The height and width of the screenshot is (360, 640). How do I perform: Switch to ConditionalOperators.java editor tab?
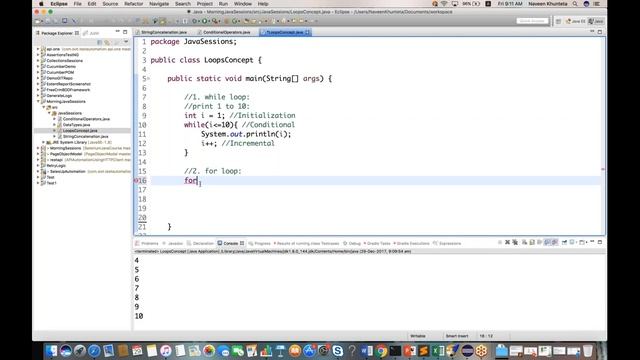click(224, 32)
